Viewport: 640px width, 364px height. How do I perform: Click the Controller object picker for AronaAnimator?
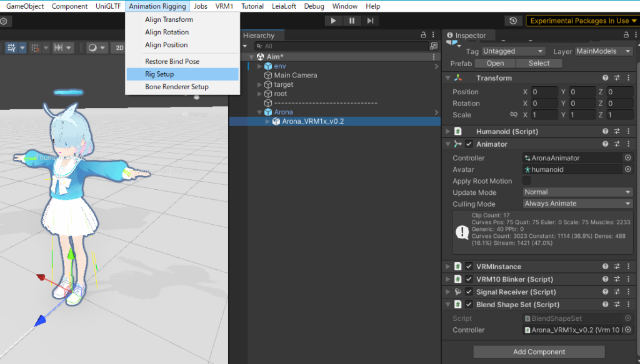[628, 158]
